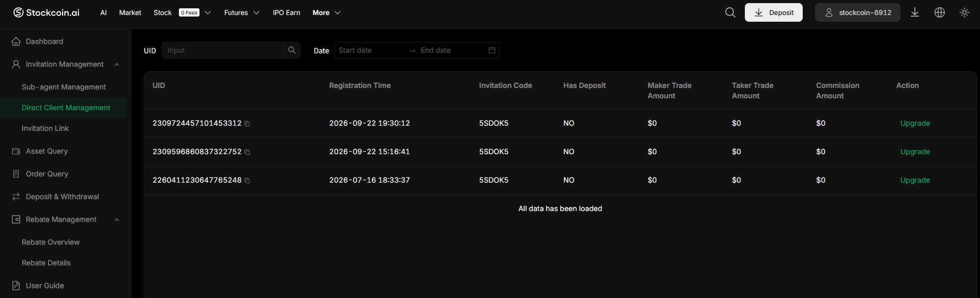Open the search magnifier in top bar

tap(730, 12)
